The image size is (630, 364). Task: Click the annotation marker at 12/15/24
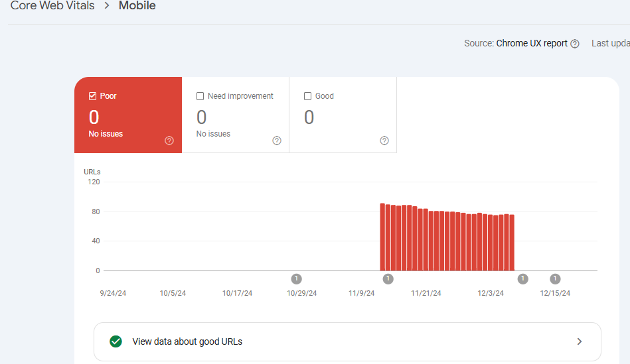point(555,278)
